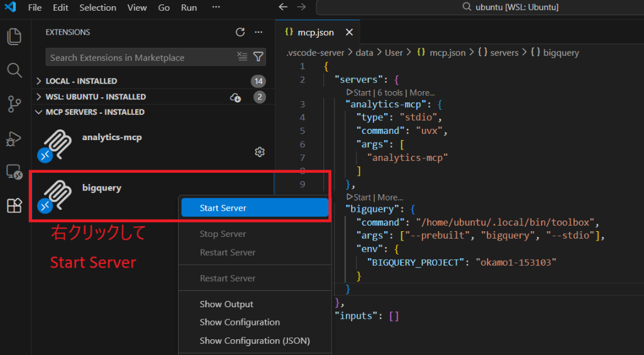
Task: Click the cloud install icon for WSL Ubuntu
Action: pyautogui.click(x=235, y=97)
